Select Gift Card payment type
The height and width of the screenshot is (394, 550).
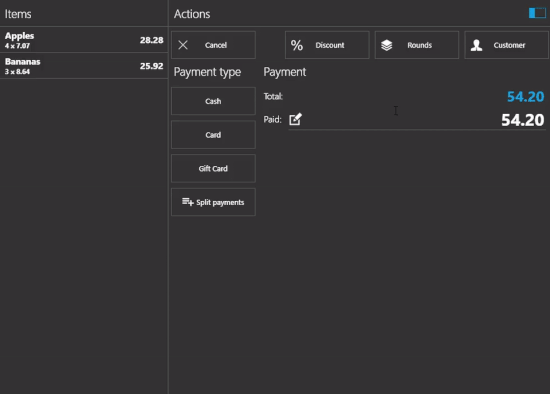click(x=213, y=168)
